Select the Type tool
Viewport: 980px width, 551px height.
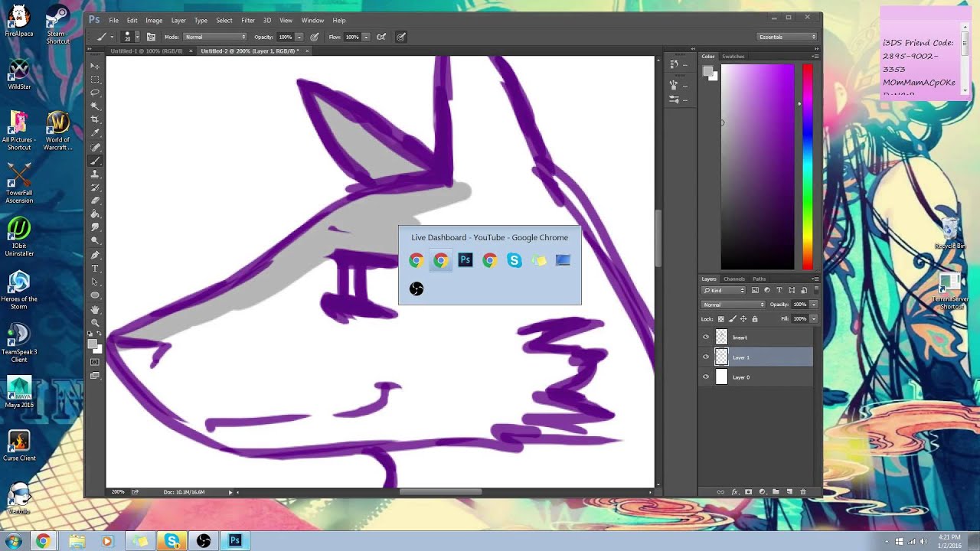(x=95, y=269)
